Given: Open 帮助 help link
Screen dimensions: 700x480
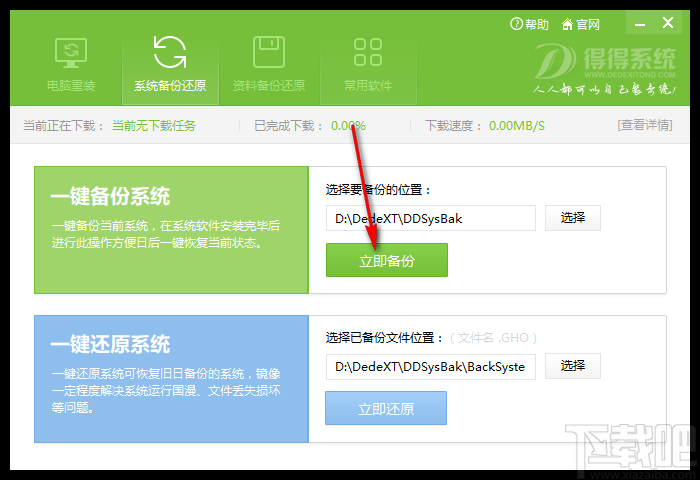Looking at the screenshot, I should (529, 24).
